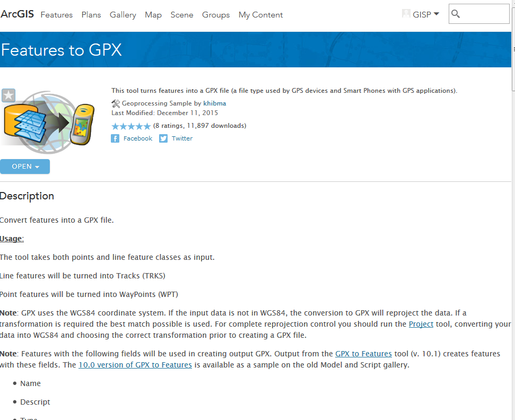The width and height of the screenshot is (515, 420).
Task: Click the Descript list item
Action: (x=35, y=402)
